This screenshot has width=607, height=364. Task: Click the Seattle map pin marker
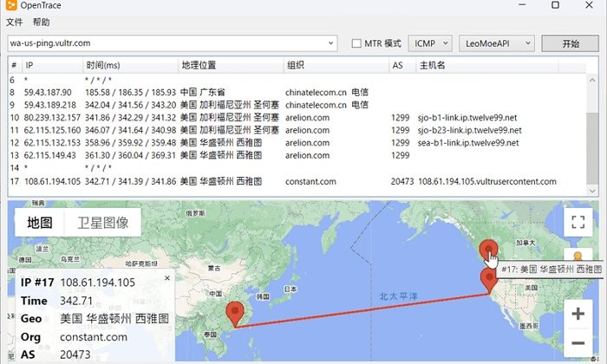coord(488,249)
